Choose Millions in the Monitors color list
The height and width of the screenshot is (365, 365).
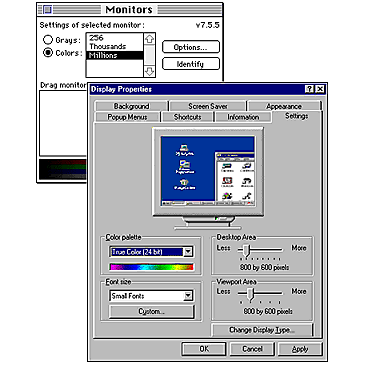click(x=115, y=55)
